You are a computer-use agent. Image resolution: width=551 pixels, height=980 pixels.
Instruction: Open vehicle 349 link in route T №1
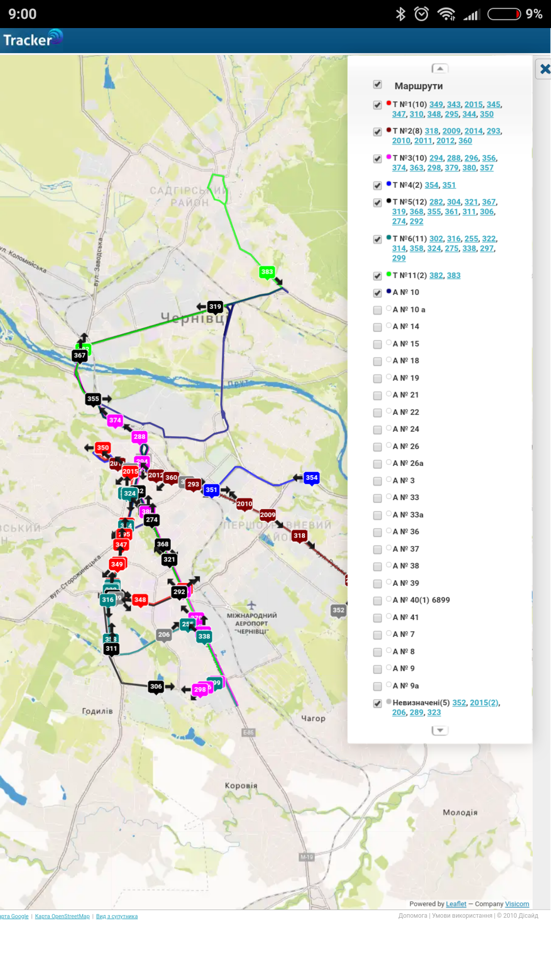pyautogui.click(x=436, y=105)
